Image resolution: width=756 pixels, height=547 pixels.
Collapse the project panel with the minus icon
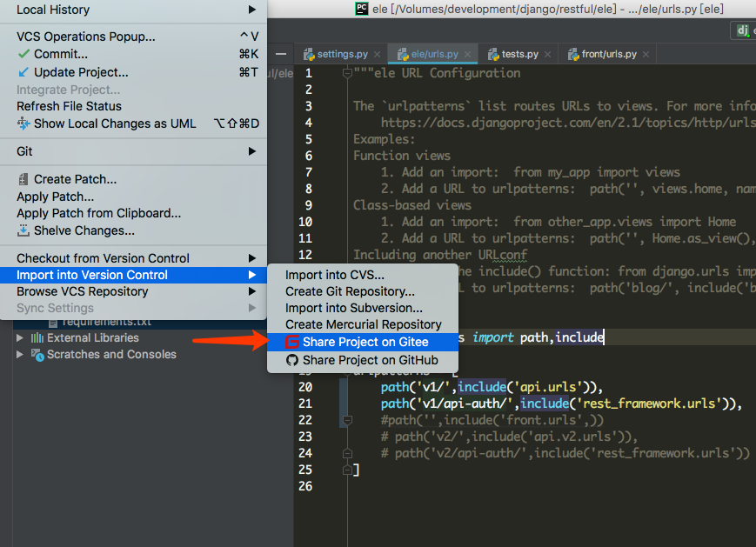(x=281, y=54)
